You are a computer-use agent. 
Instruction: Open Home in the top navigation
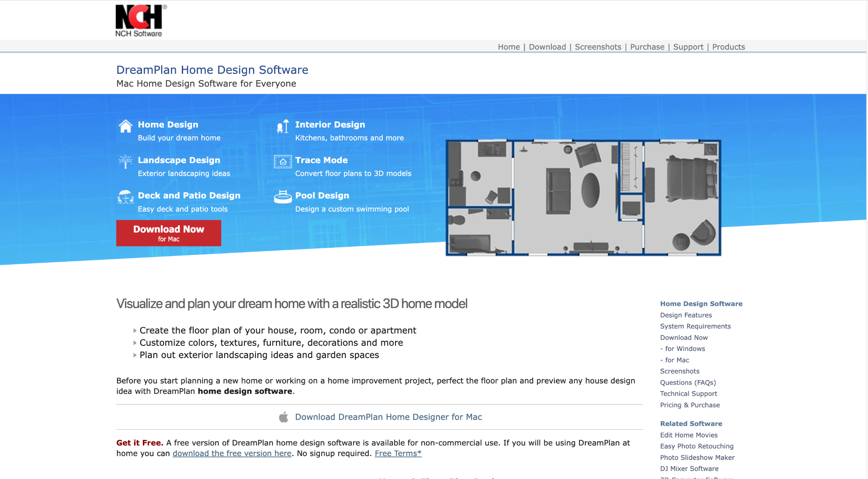click(x=509, y=47)
